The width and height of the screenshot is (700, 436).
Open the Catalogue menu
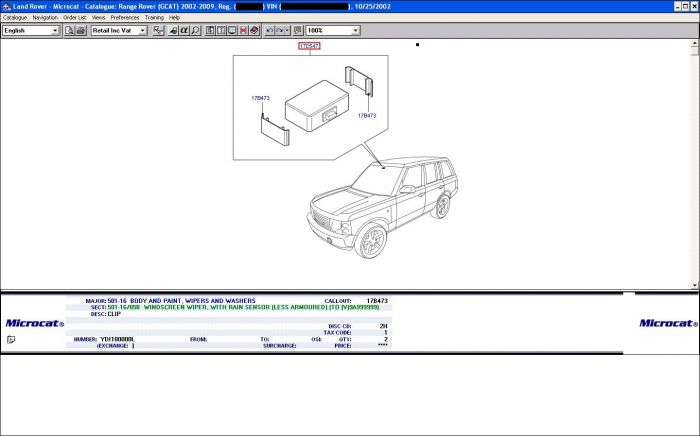coord(15,17)
